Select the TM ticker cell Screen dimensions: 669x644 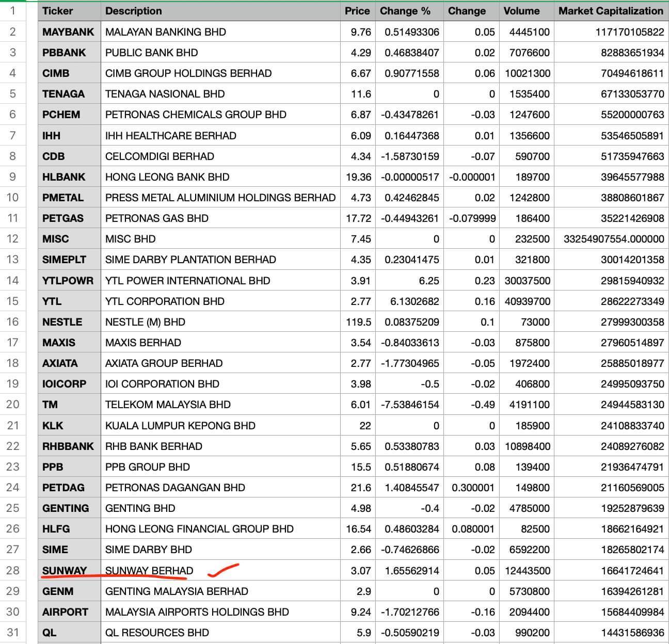point(69,405)
